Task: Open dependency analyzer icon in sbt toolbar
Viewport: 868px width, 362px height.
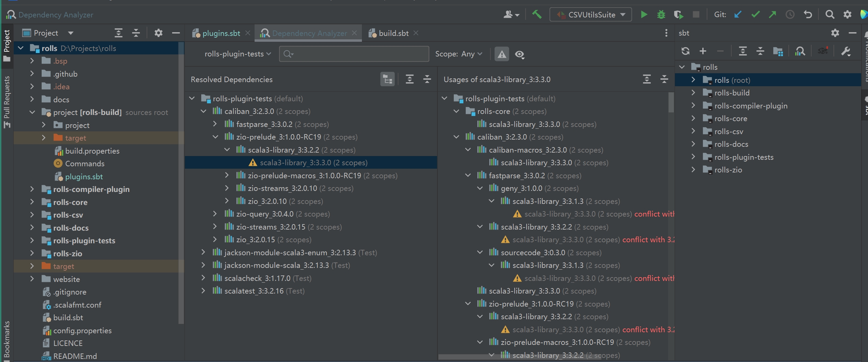Action: coord(800,51)
